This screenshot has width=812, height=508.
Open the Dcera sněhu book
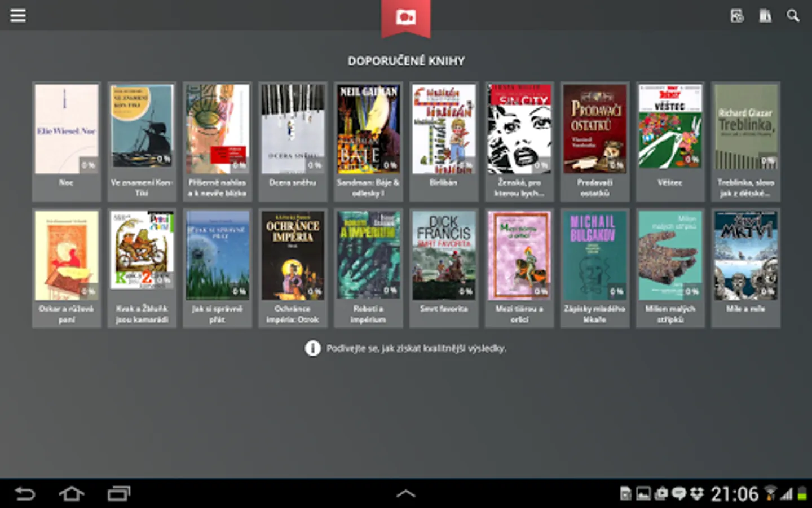293,141
